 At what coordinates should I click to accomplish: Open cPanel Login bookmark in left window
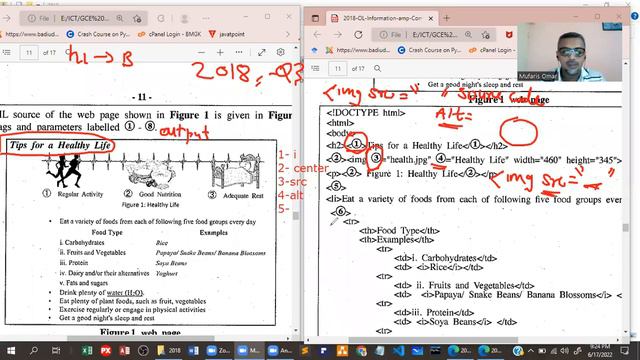(169, 34)
